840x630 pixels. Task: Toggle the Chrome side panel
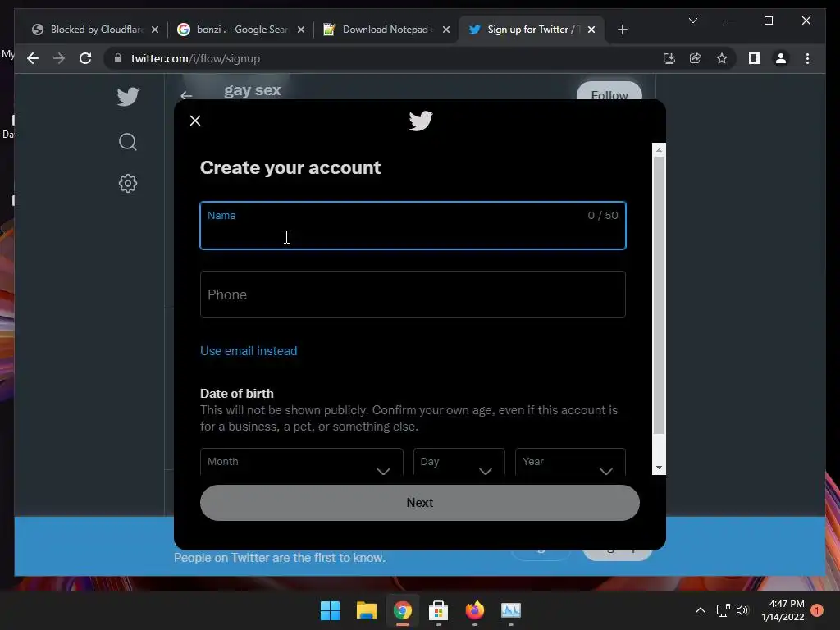click(x=755, y=58)
